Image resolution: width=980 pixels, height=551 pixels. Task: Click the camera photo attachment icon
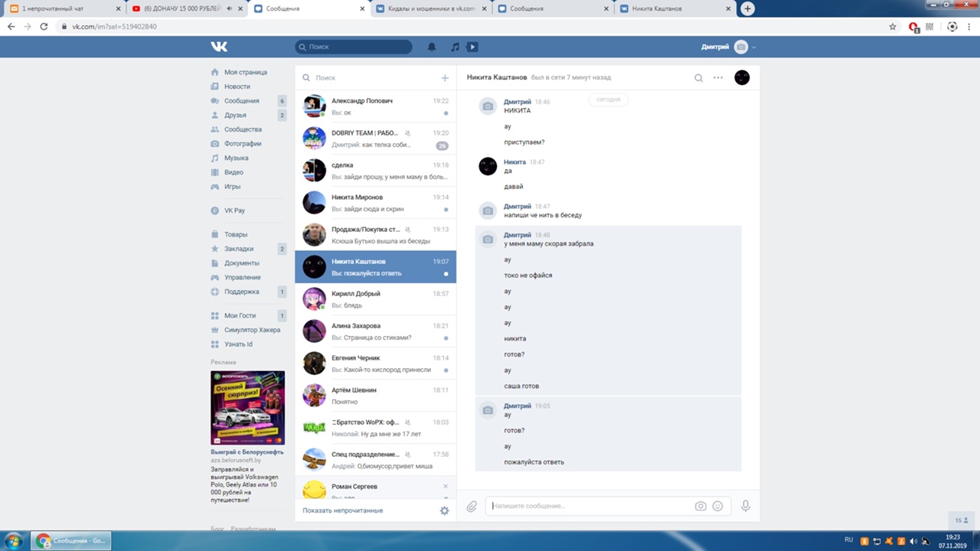coord(700,506)
